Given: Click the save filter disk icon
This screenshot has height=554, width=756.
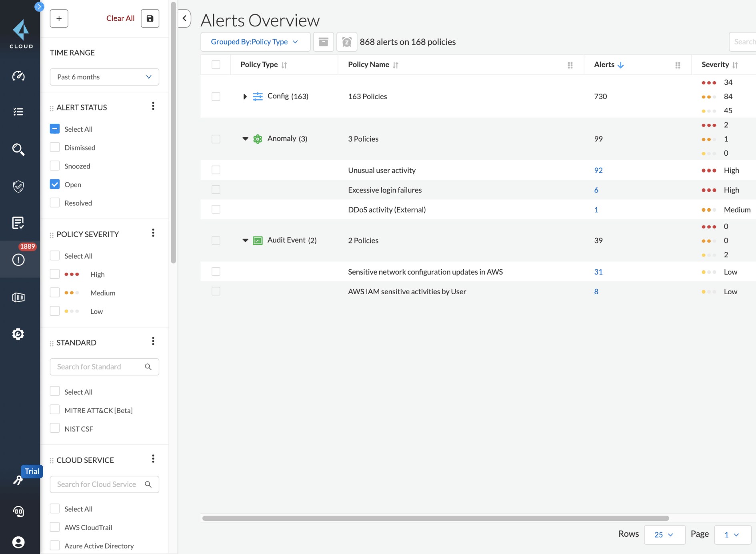Looking at the screenshot, I should (150, 18).
